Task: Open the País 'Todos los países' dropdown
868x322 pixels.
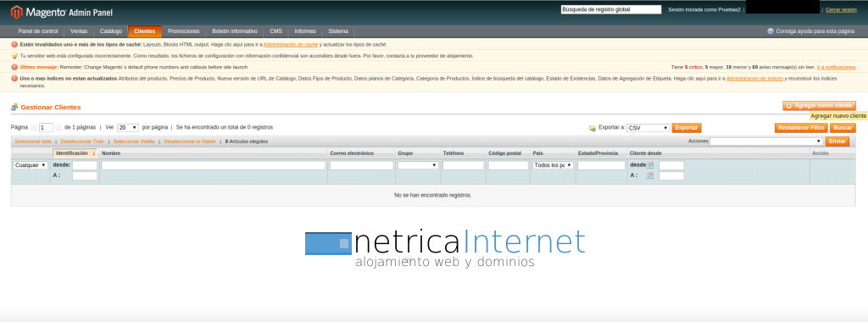Action: pos(553,165)
